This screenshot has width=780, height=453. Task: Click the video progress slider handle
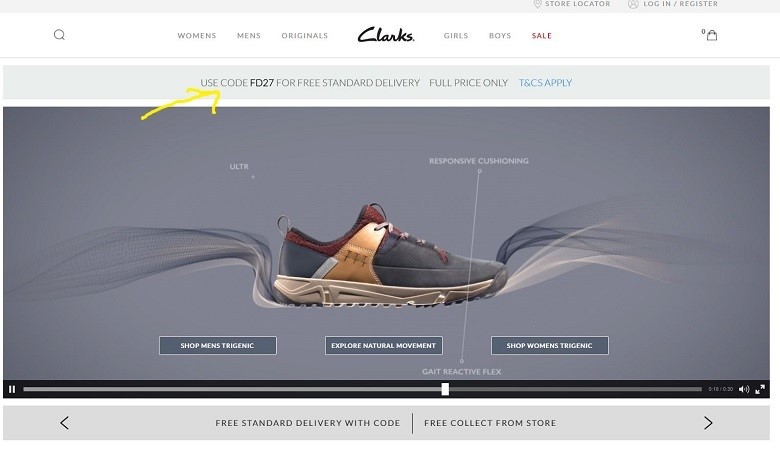(x=445, y=389)
